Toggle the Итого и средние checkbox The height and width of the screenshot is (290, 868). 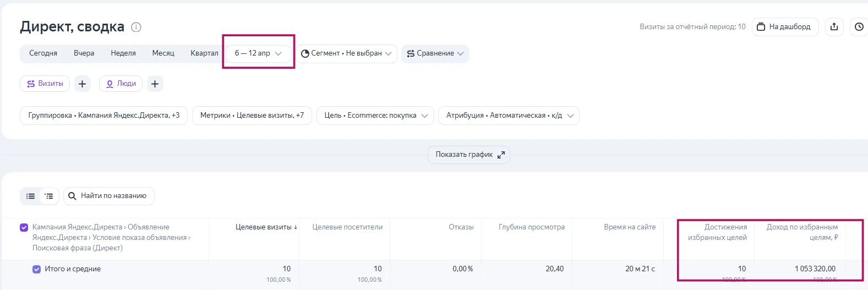[37, 269]
